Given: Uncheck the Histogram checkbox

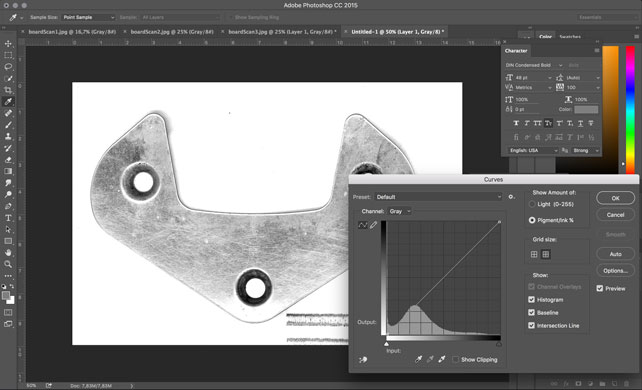Looking at the screenshot, I should tap(531, 300).
